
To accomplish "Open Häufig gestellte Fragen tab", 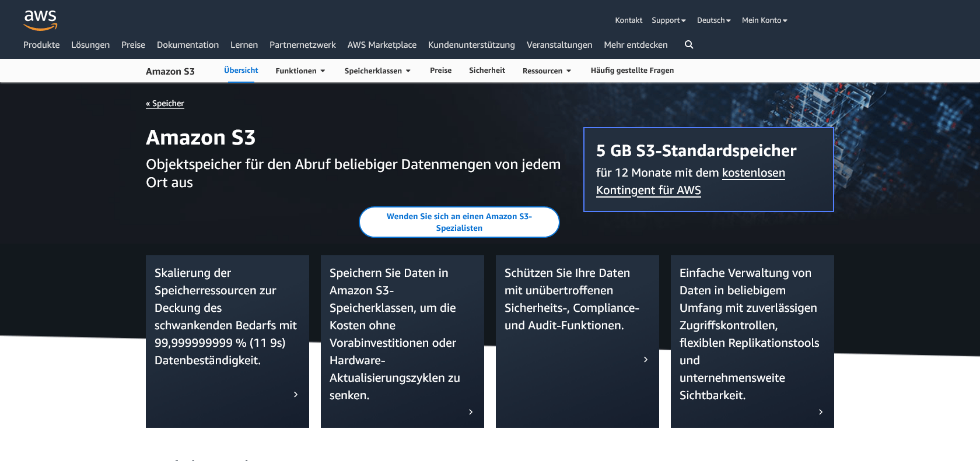I will (x=632, y=71).
